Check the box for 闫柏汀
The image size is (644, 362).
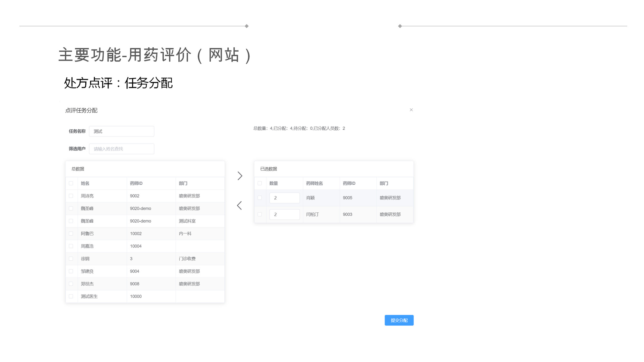click(x=260, y=214)
